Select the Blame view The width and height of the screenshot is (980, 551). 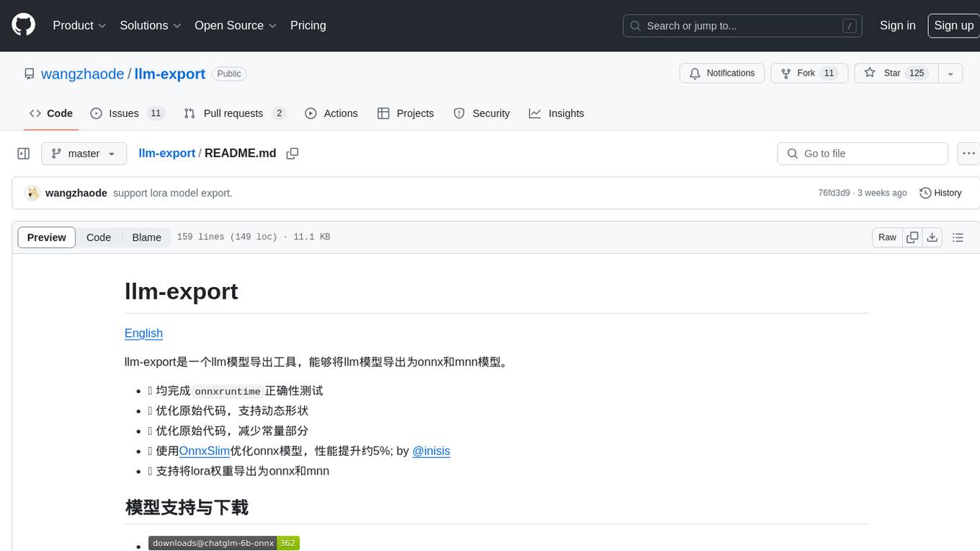pyautogui.click(x=146, y=237)
